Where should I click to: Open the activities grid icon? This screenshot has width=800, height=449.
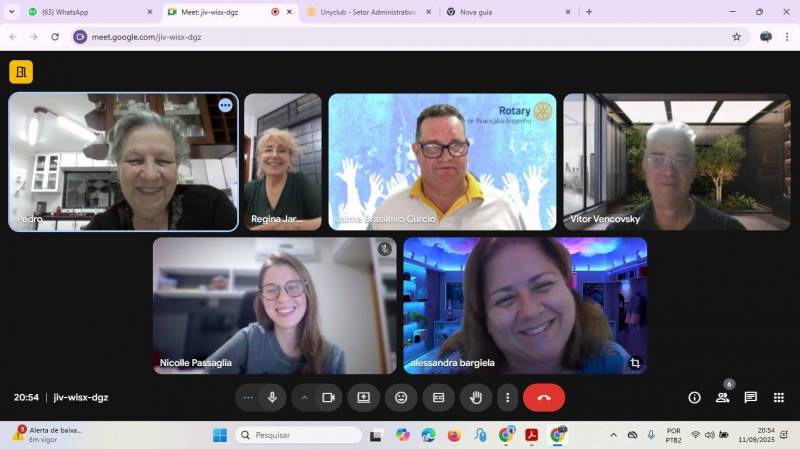point(778,397)
